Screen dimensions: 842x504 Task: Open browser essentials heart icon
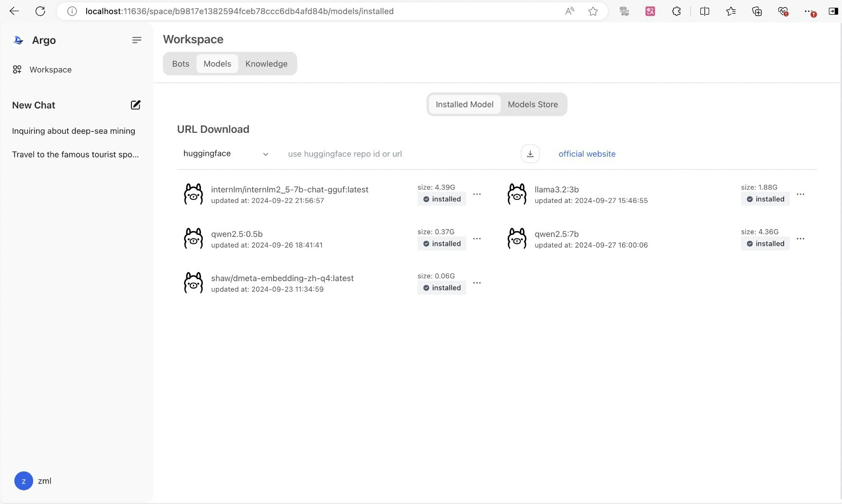[783, 11]
